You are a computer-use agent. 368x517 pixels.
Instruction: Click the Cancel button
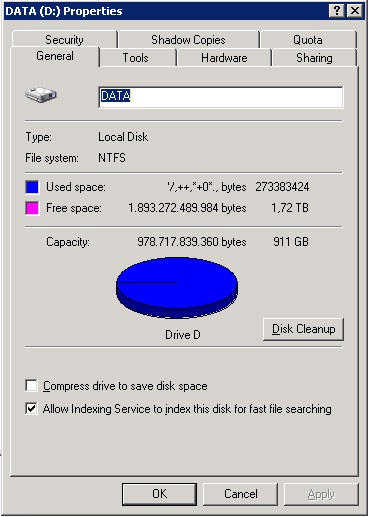(x=240, y=494)
